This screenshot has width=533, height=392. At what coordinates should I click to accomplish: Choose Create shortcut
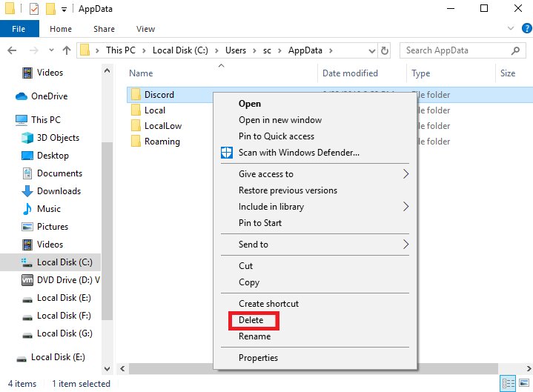(268, 303)
